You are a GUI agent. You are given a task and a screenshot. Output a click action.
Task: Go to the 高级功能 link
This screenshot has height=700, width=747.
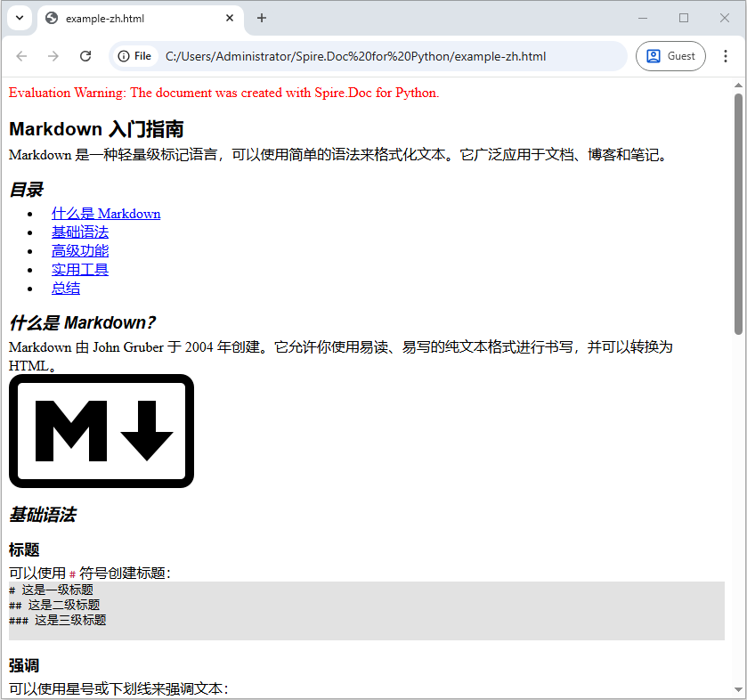click(80, 251)
